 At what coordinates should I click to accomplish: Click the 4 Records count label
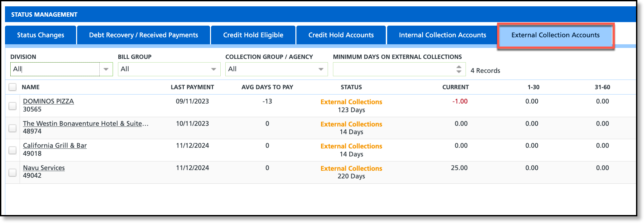[x=485, y=71]
